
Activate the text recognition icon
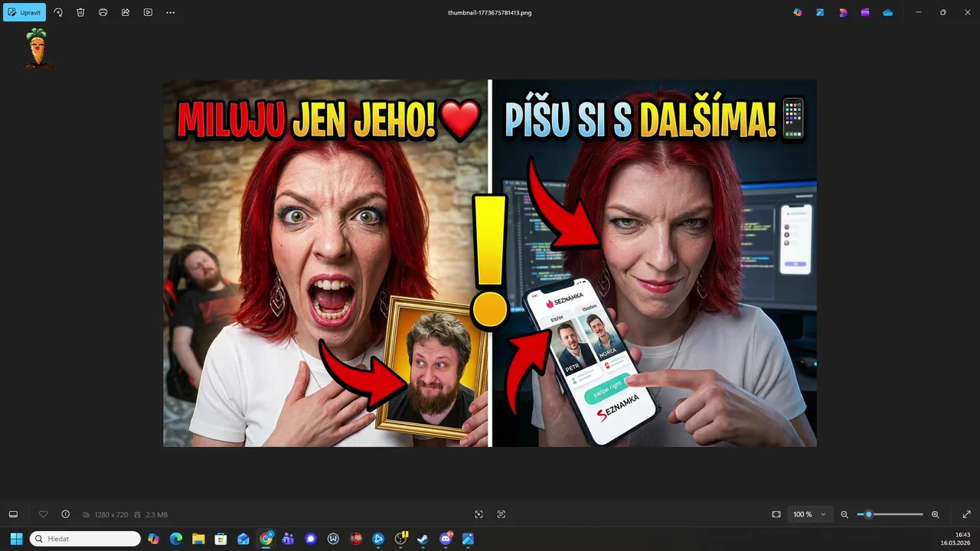pyautogui.click(x=501, y=514)
